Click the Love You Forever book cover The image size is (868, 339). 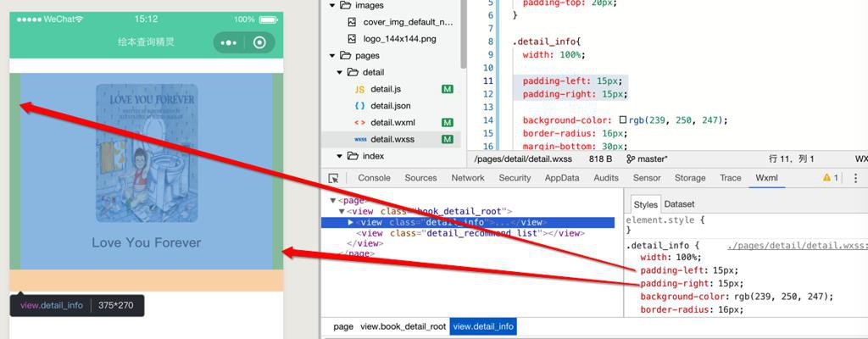147,153
